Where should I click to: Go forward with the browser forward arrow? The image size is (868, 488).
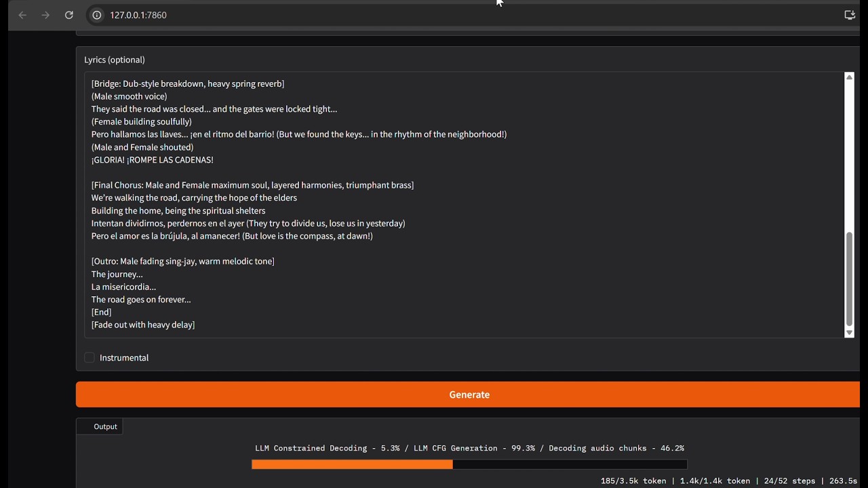click(x=45, y=15)
